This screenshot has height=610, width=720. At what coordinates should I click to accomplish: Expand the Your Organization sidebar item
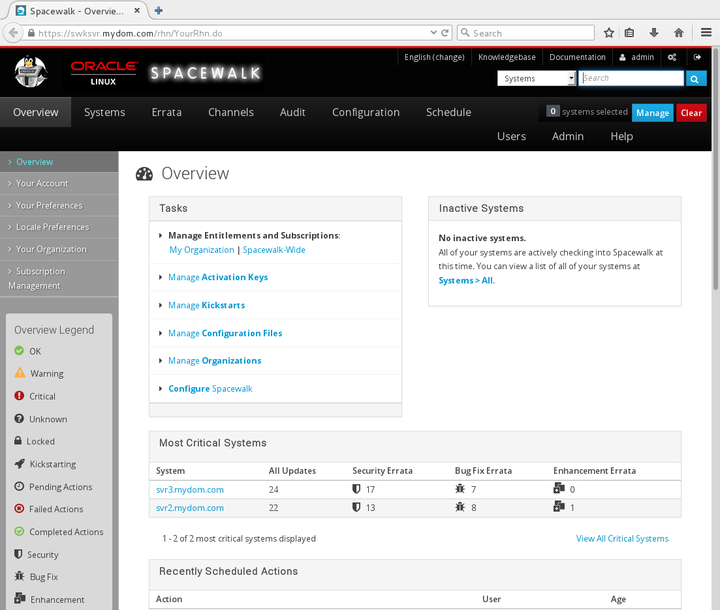pyautogui.click(x=59, y=249)
